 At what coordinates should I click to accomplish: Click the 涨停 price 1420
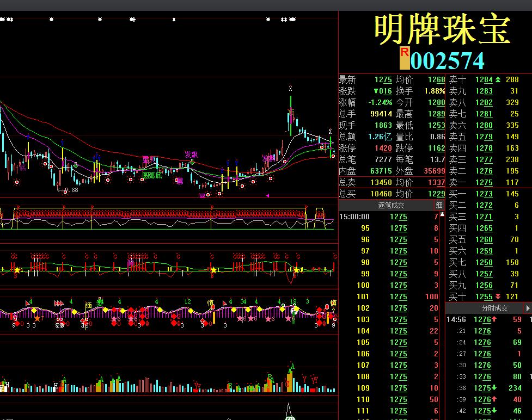pos(383,148)
